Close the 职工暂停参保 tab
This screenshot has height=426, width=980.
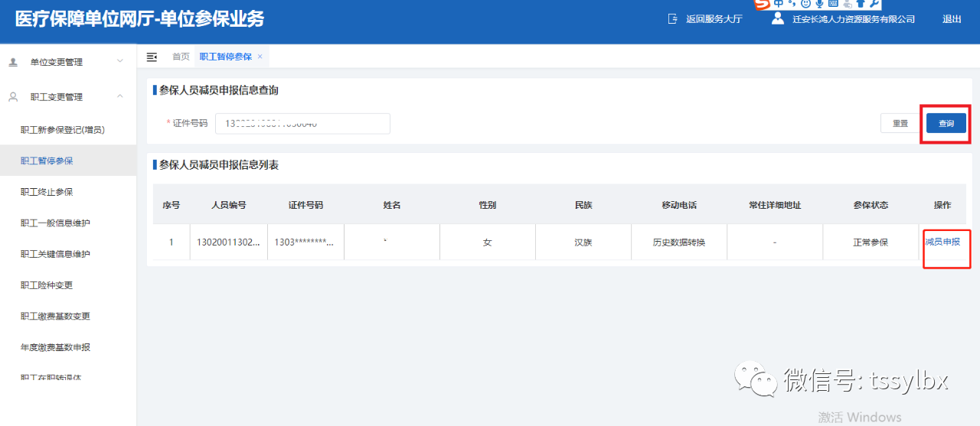[260, 57]
